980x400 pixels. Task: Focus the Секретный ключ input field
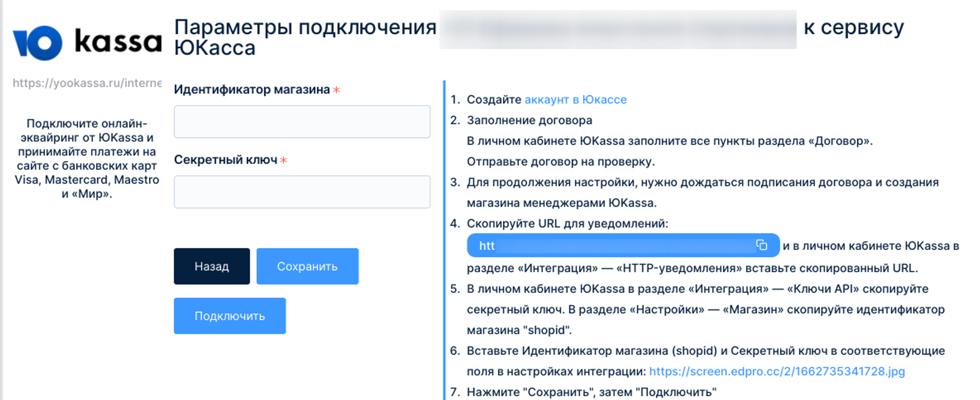tap(302, 192)
